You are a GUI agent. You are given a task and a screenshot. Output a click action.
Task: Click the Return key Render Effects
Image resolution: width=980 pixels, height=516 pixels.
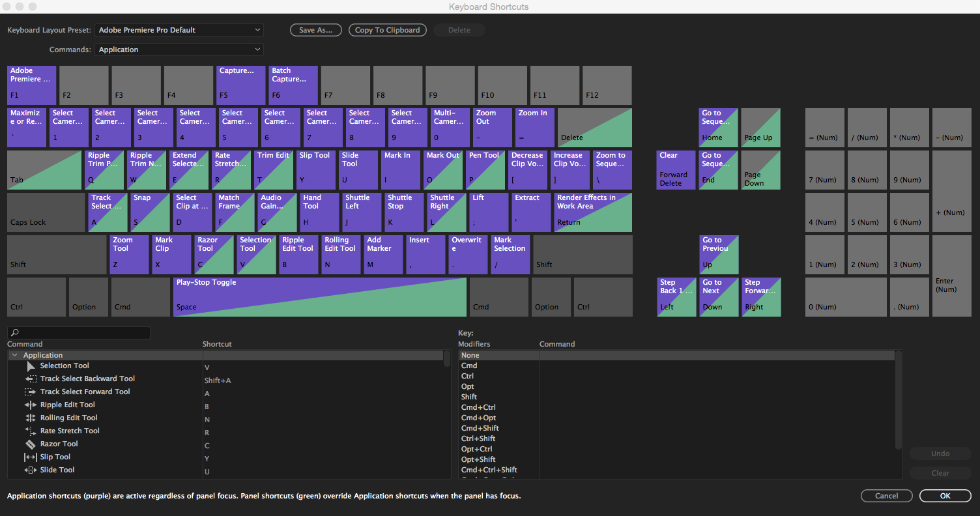593,212
